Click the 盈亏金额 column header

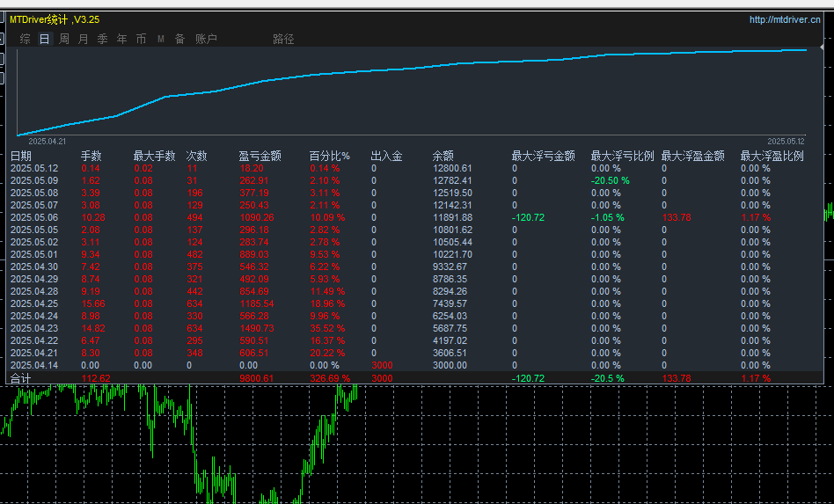click(260, 156)
